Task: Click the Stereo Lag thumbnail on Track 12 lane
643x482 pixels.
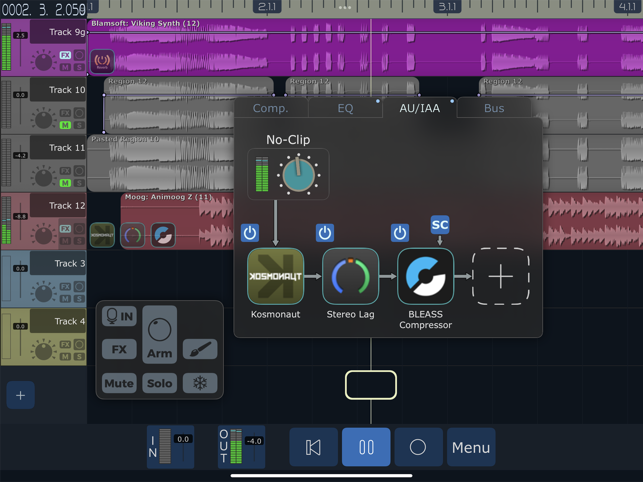Action: tap(132, 235)
